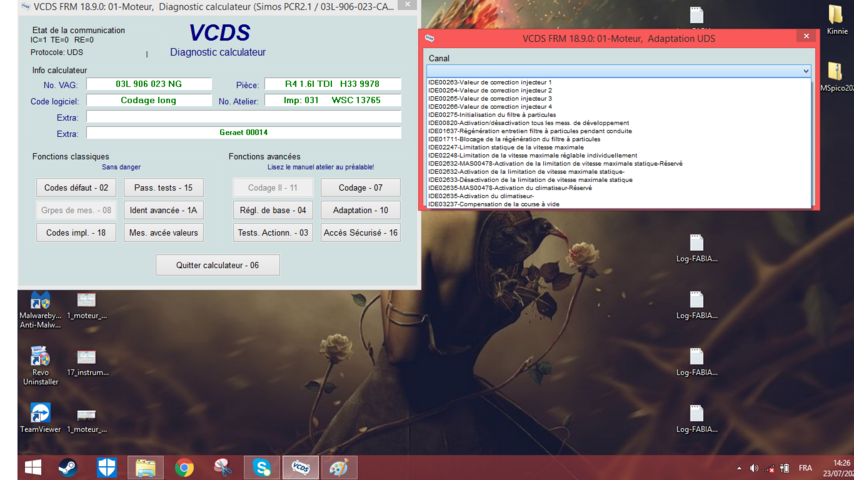Open Malwarebytes Anti-Malware desktop shortcut

click(40, 310)
